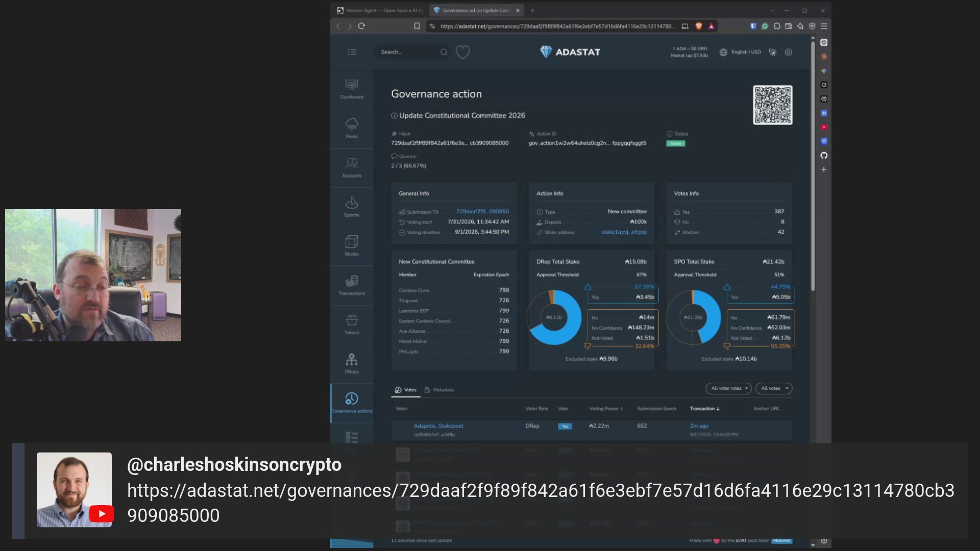Screen dimensions: 980x551
Task: Click the governance action QR code
Action: pos(773,105)
